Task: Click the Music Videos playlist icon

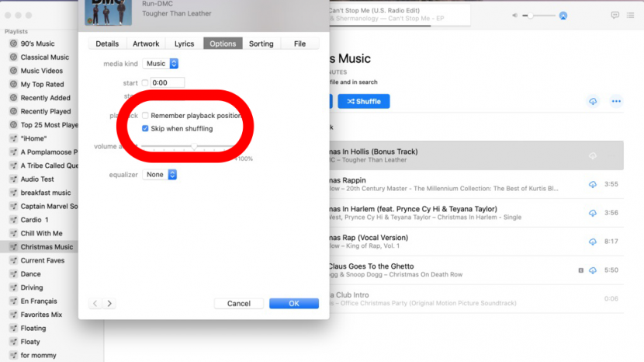Action: [13, 71]
